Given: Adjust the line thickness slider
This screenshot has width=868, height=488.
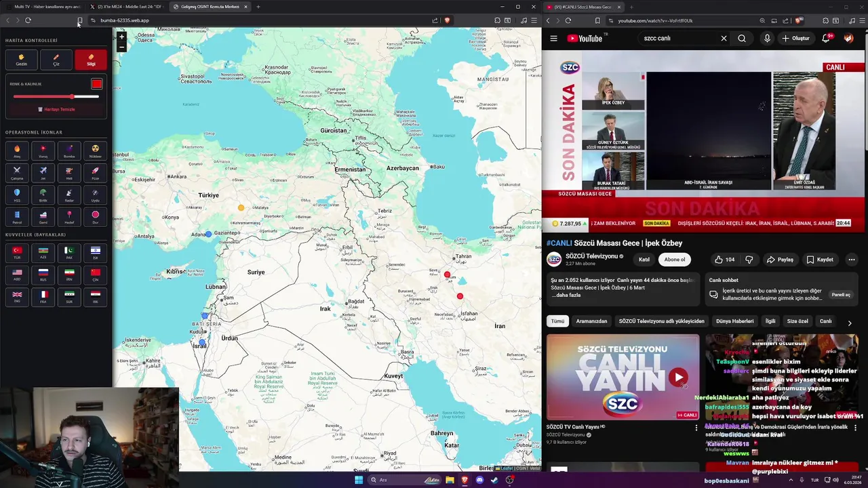Looking at the screenshot, I should 56,96.
